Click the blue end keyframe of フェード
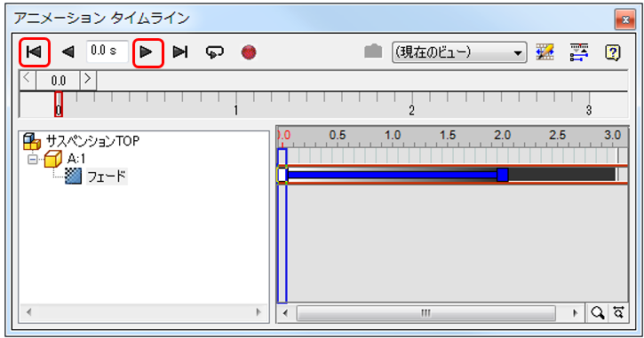The height and width of the screenshot is (338, 644). tap(502, 175)
